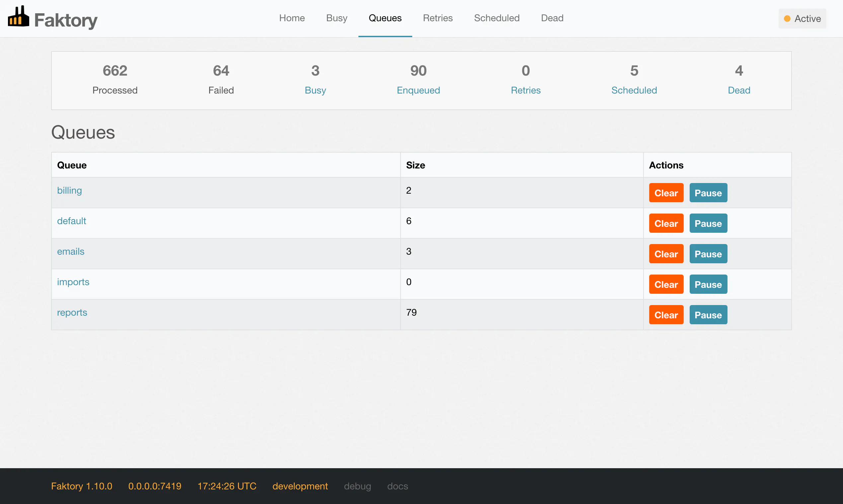Screen dimensions: 843x504
Task: Click the Dead stat link in summary
Action: click(739, 90)
